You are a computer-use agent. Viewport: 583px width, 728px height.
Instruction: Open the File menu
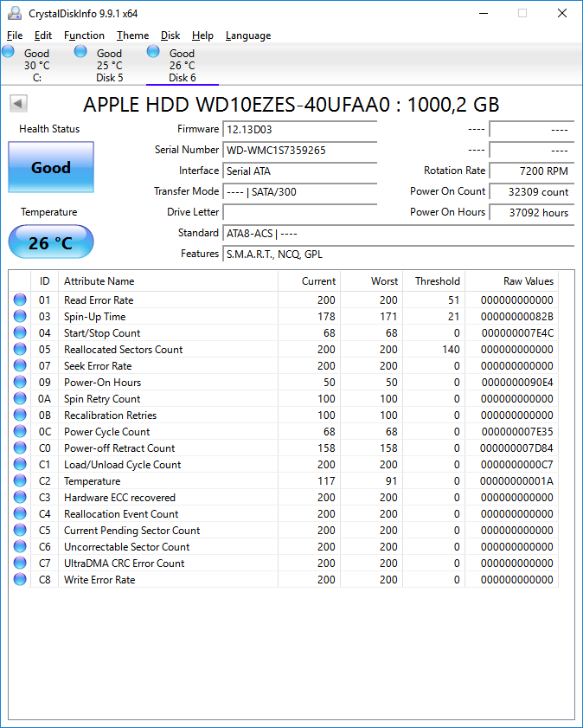click(15, 35)
